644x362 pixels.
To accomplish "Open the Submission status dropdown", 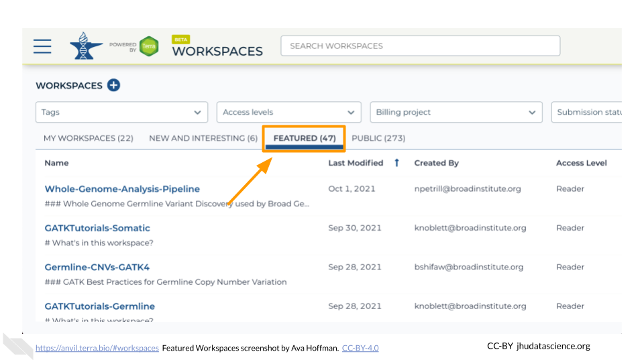I will pos(586,112).
